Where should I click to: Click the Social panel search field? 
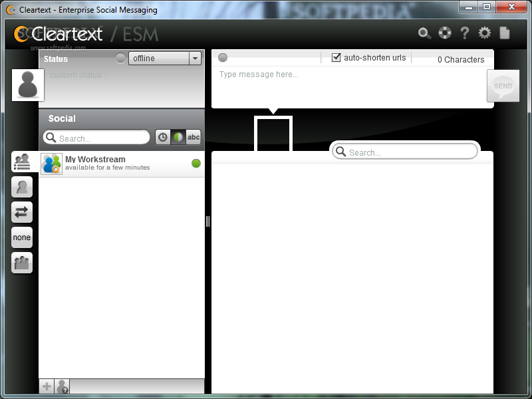96,138
